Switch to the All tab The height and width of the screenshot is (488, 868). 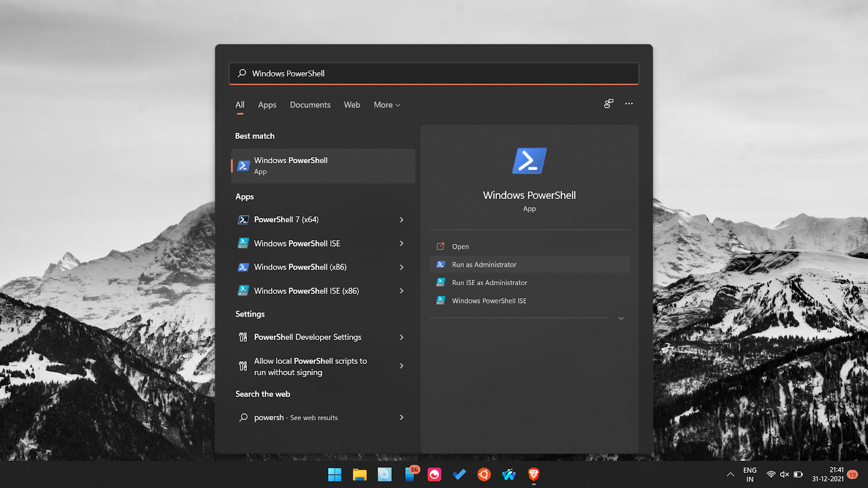click(x=240, y=105)
